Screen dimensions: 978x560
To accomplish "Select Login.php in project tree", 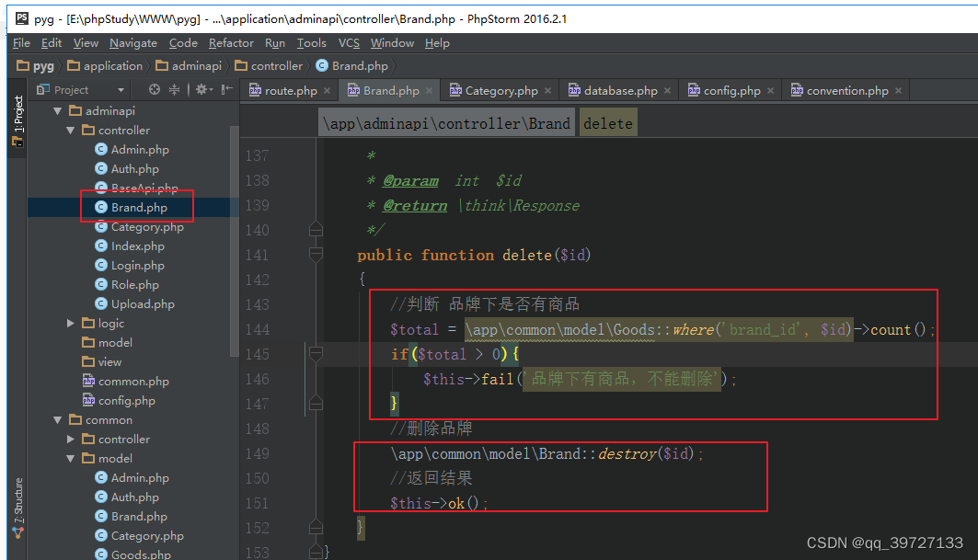I will (x=130, y=266).
